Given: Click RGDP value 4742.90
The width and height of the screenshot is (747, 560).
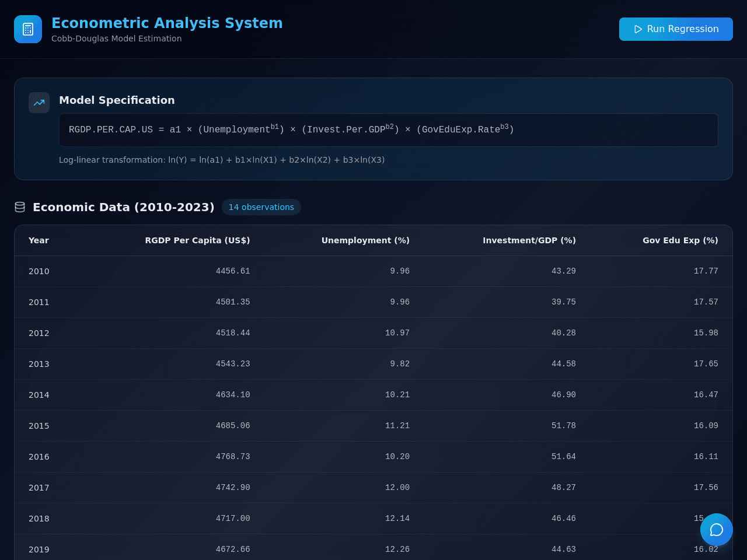Looking at the screenshot, I should pyautogui.click(x=233, y=488).
